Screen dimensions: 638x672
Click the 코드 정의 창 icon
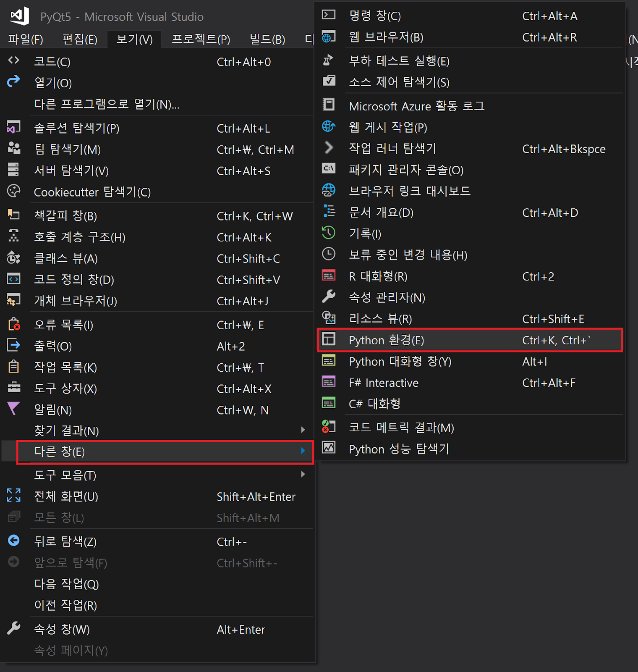13,278
